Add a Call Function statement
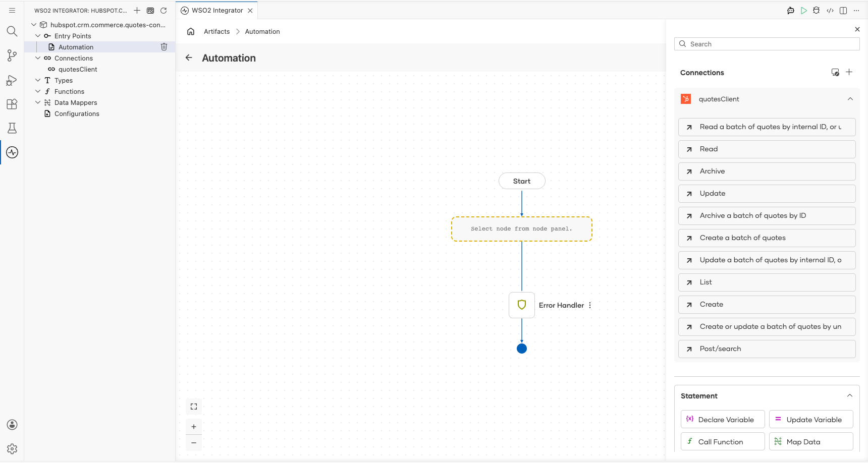This screenshot has width=868, height=463. tap(723, 441)
